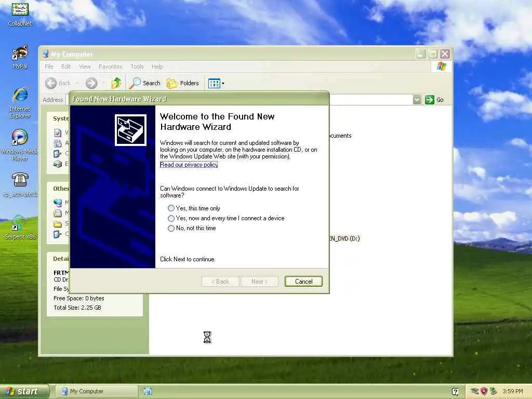The height and width of the screenshot is (399, 532).
Task: Click the Eject disk icon in System Tasks
Action: tap(58, 164)
